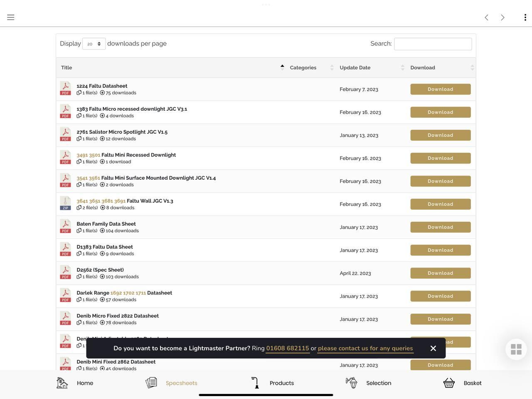Click the Specsheets documents icon
532x399 pixels.
151,383
